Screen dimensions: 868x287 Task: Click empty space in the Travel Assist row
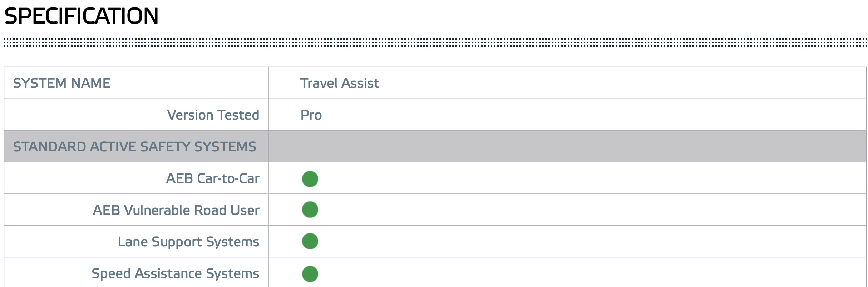tap(608, 83)
